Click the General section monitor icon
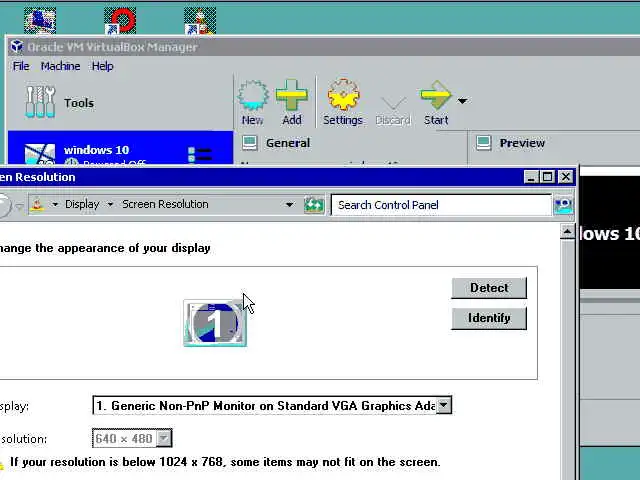The height and width of the screenshot is (480, 640). tap(249, 143)
